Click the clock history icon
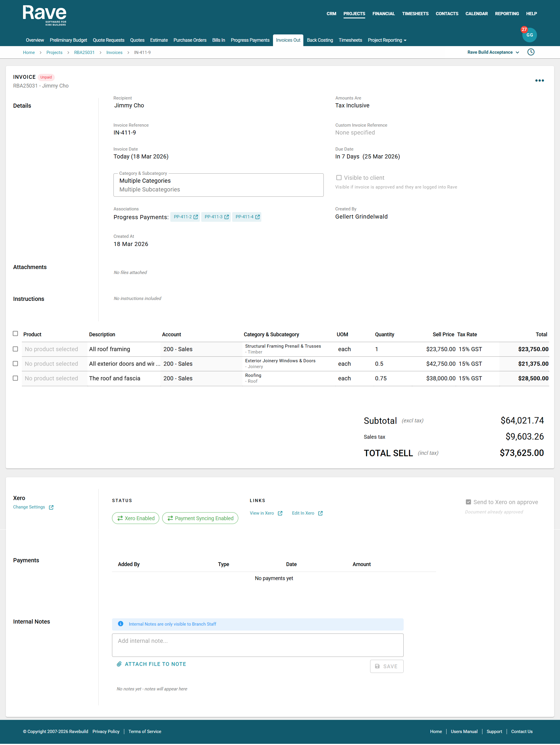 pos(531,52)
